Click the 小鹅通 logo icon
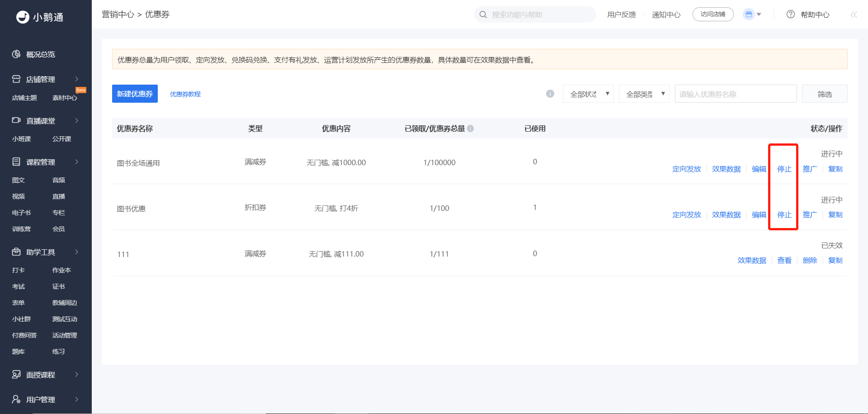This screenshot has width=868, height=414. click(23, 17)
